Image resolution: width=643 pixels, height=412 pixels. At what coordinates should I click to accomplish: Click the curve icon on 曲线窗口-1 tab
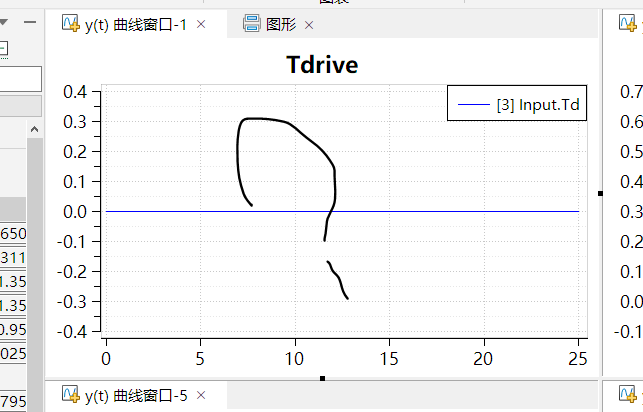click(71, 23)
